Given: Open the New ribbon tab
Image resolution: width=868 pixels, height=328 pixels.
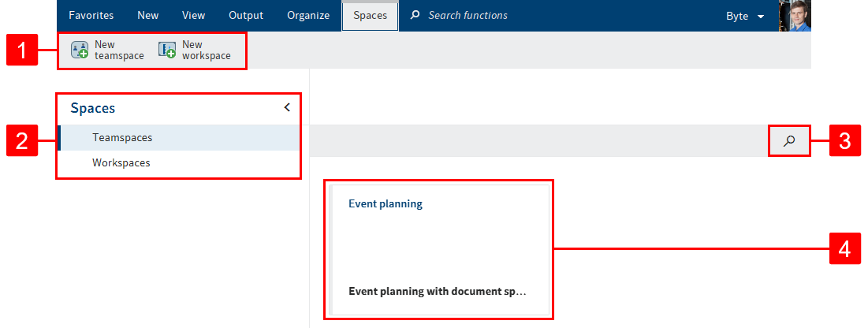Looking at the screenshot, I should pyautogui.click(x=147, y=16).
